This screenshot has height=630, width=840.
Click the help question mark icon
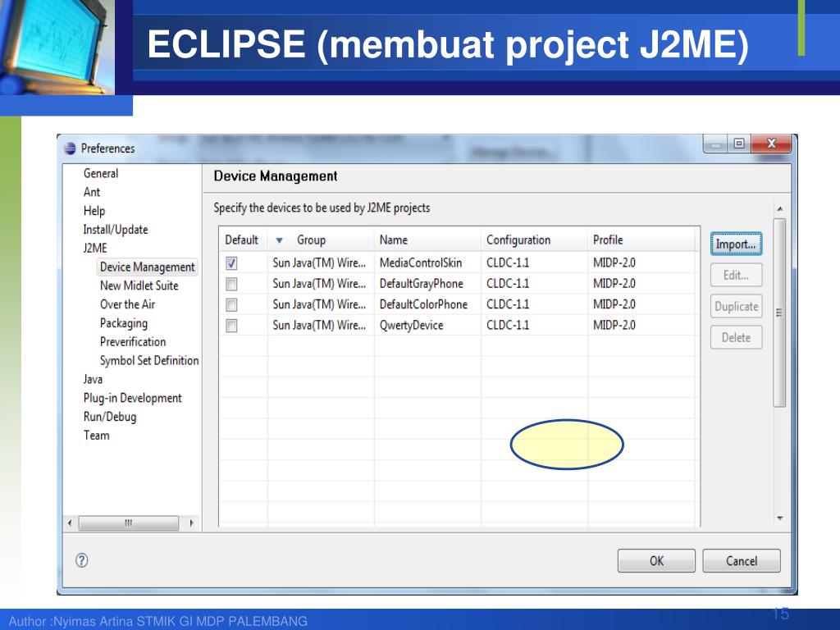[x=81, y=560]
